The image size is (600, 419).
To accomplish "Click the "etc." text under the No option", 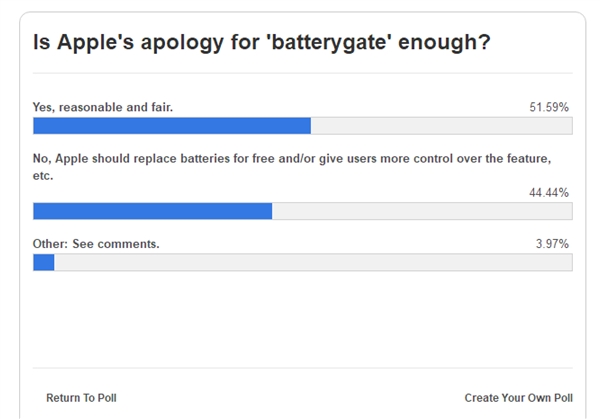I will [43, 175].
